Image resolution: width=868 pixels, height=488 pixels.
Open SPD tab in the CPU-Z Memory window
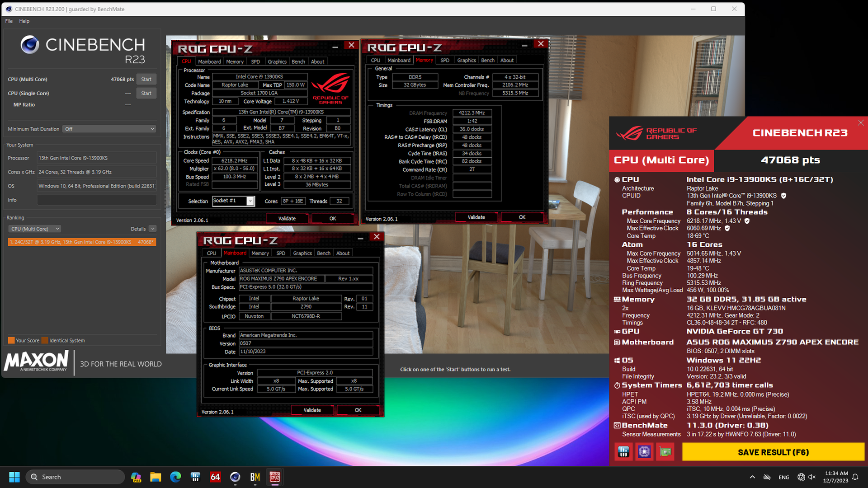[x=445, y=60]
